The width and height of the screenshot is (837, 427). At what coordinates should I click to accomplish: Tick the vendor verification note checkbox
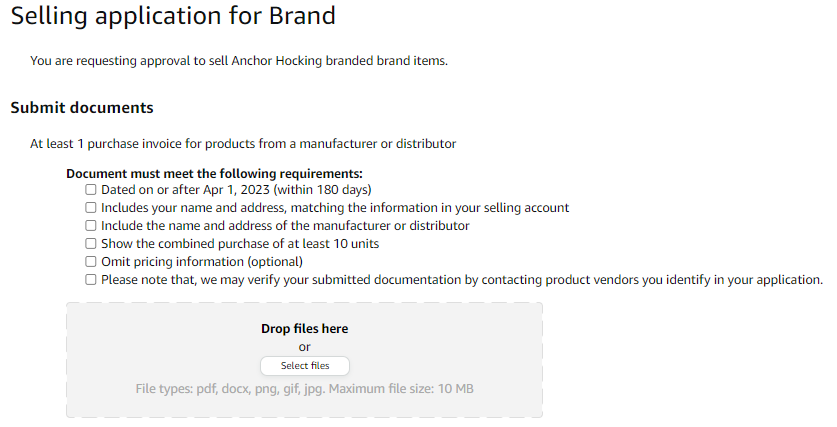91,280
